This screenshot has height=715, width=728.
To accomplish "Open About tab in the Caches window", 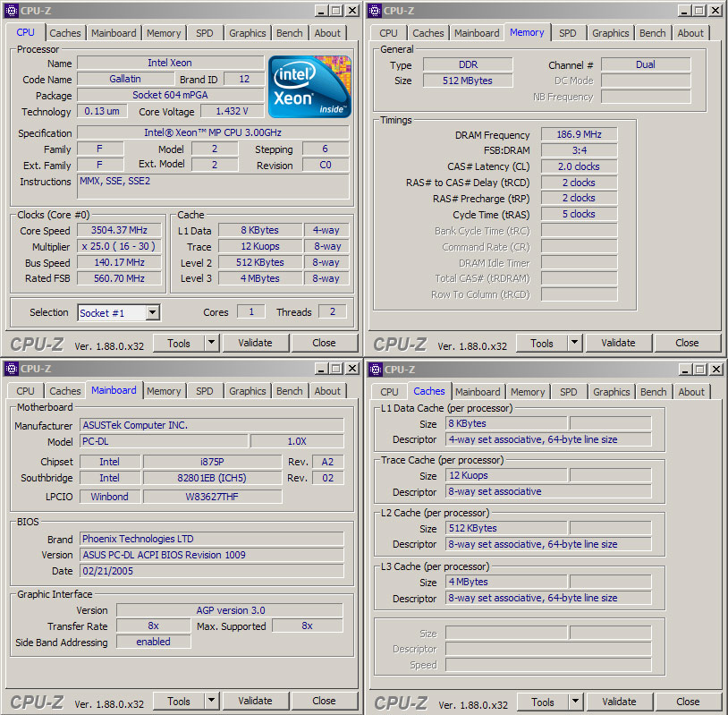I will pyautogui.click(x=690, y=392).
